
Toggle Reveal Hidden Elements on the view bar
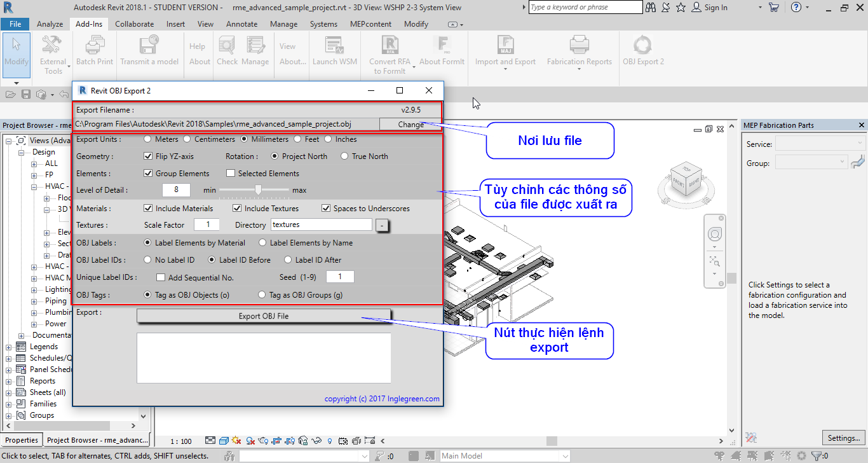coord(329,440)
